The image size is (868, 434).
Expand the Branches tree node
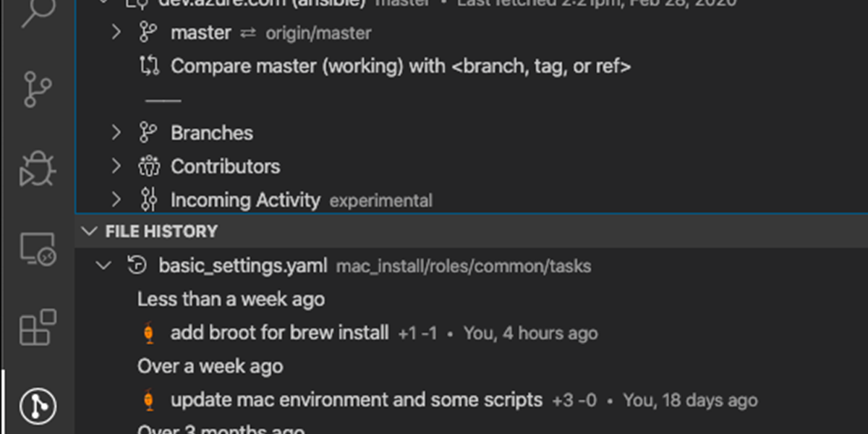coord(116,133)
